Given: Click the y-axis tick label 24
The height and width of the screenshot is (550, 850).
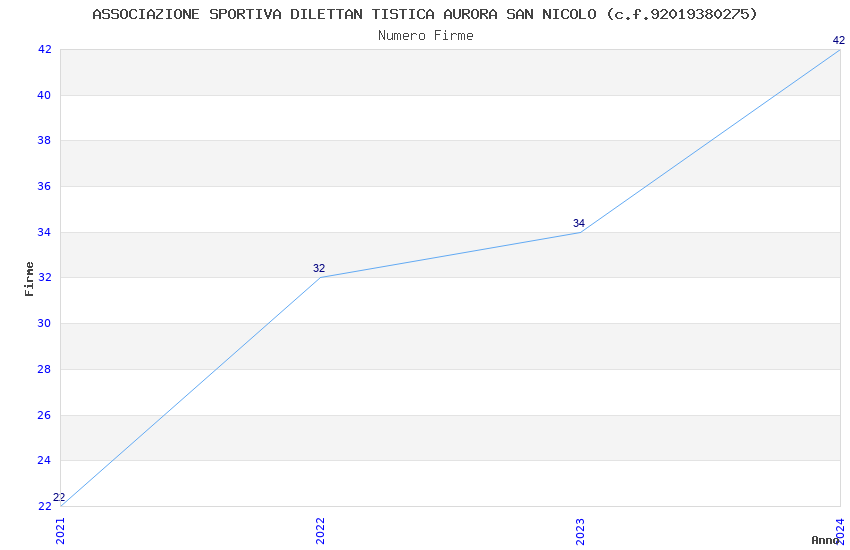Looking at the screenshot, I should pos(44,460).
